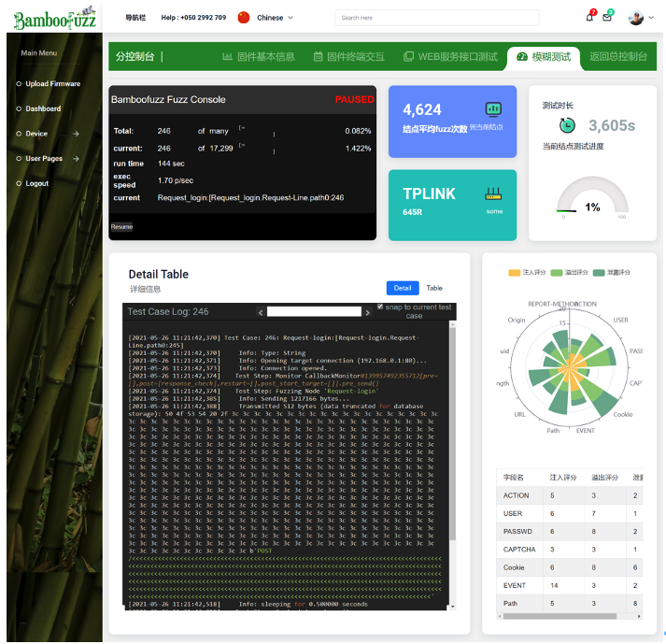Click the 导航栏 link
Screen dimensions: 666x644
(135, 18)
